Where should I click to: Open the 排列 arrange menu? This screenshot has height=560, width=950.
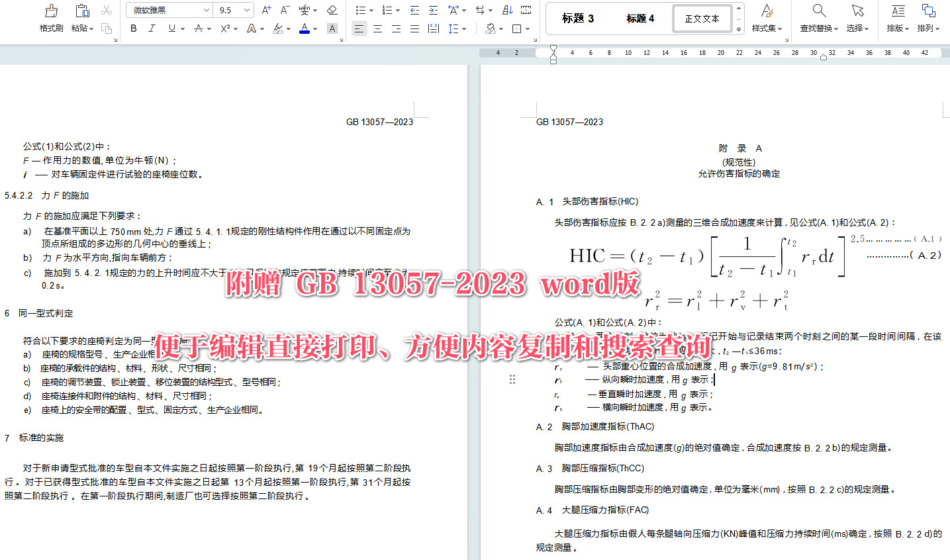tap(928, 18)
